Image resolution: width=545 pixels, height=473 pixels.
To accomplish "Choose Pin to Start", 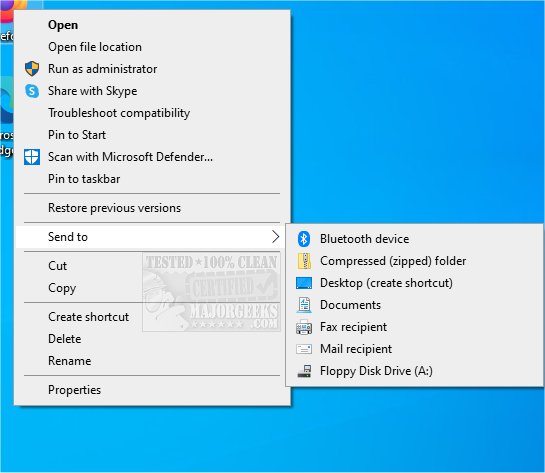I will [77, 135].
